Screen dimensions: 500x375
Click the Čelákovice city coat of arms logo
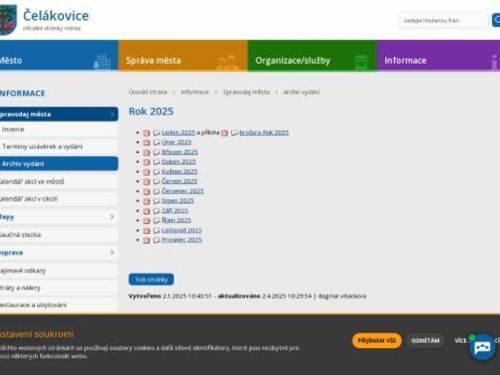click(8, 20)
